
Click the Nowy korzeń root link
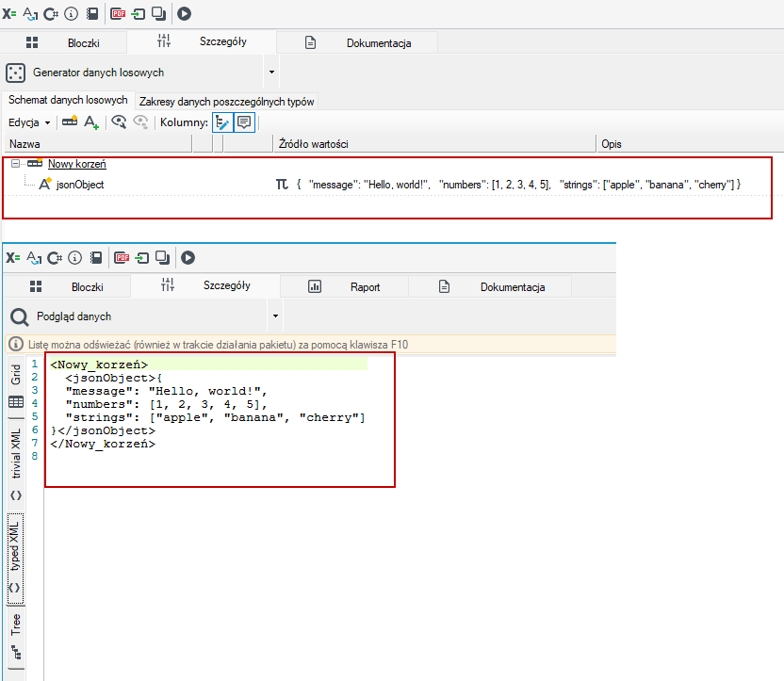pyautogui.click(x=77, y=164)
